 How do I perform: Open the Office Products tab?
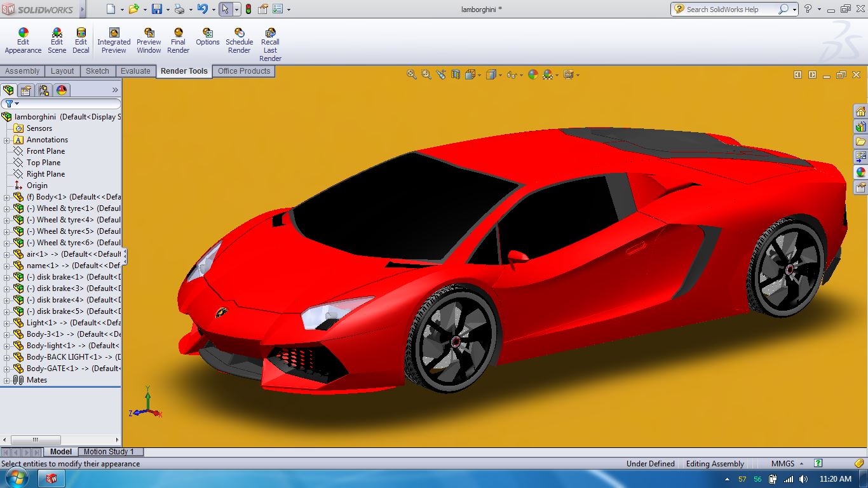[244, 71]
